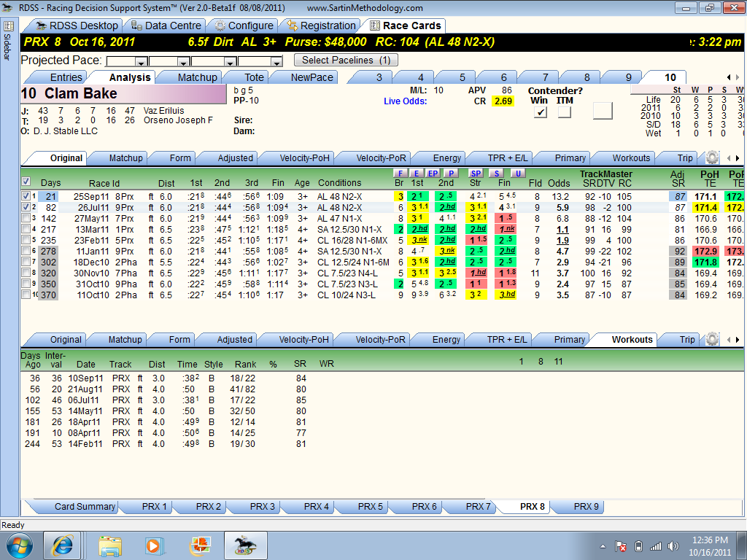Click the blank button beside ITM checkbox
Screen dimensions: 747x560
(603, 111)
